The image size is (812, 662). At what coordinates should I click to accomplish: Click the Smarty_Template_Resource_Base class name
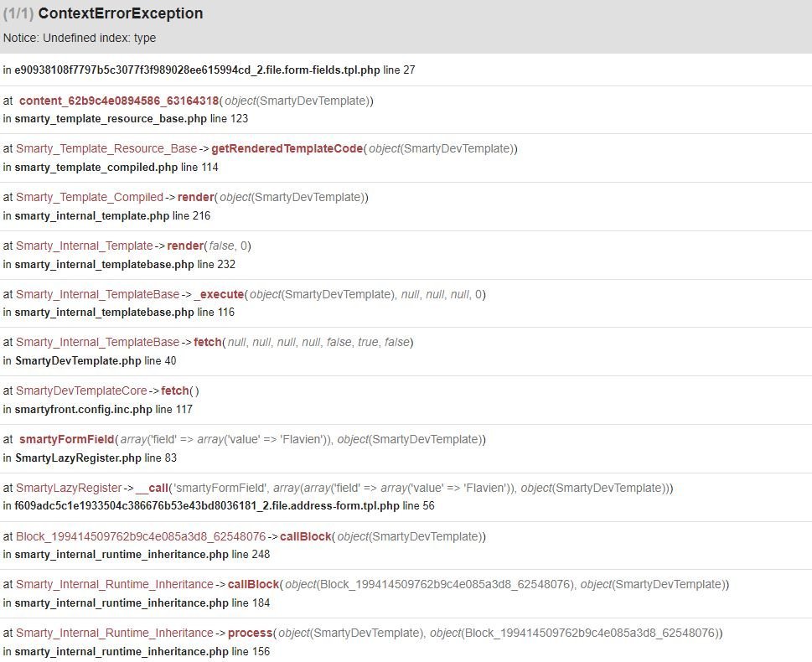[x=106, y=148]
